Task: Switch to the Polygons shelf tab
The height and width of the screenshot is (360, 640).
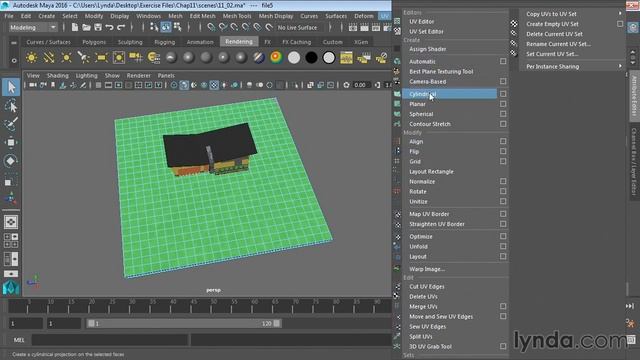Action: click(x=94, y=42)
